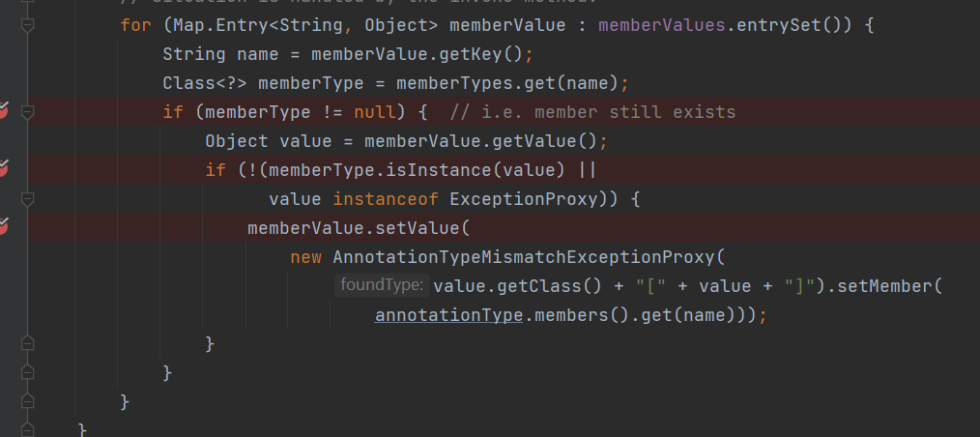980x437 pixels.
Task: Collapse the for loop using its fold marker
Action: click(x=27, y=25)
